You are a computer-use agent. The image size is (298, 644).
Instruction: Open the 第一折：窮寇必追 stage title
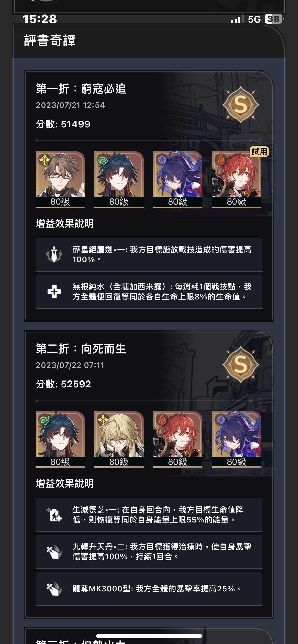click(x=81, y=89)
